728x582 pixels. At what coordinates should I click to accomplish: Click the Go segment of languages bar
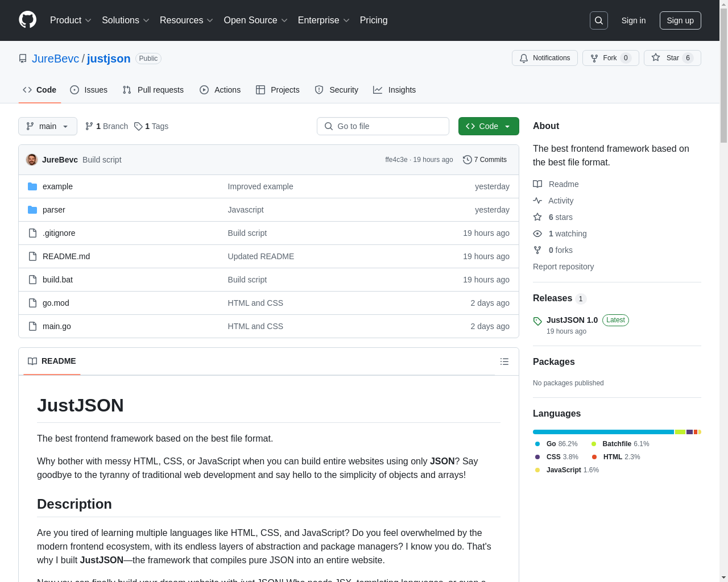(x=603, y=432)
